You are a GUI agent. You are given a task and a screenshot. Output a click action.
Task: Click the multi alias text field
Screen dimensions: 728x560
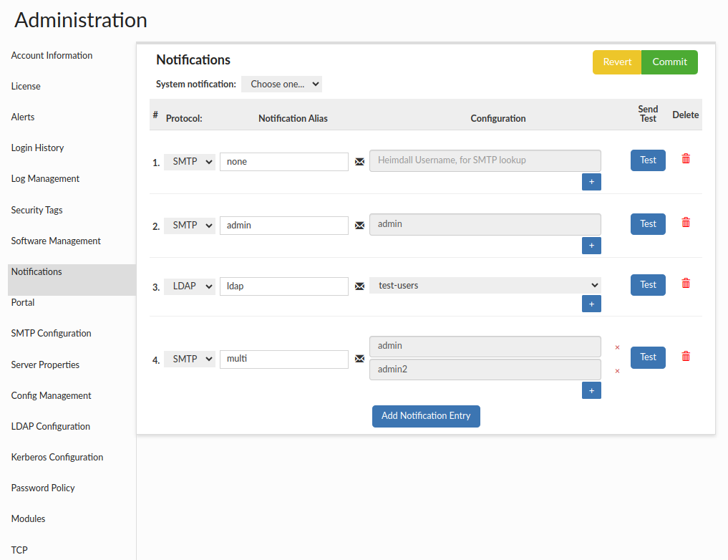pyautogui.click(x=283, y=359)
